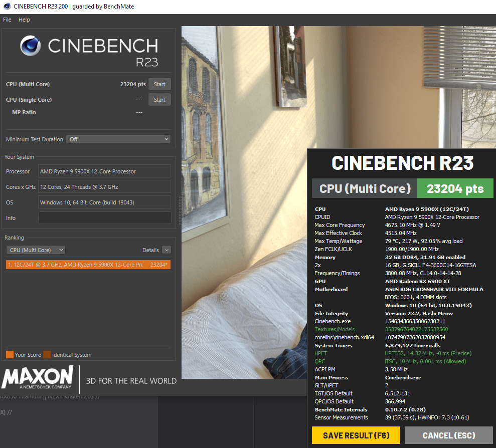496x448 pixels.
Task: Click the 3D FOR THE REAL WORLD slogan
Action: click(131, 381)
